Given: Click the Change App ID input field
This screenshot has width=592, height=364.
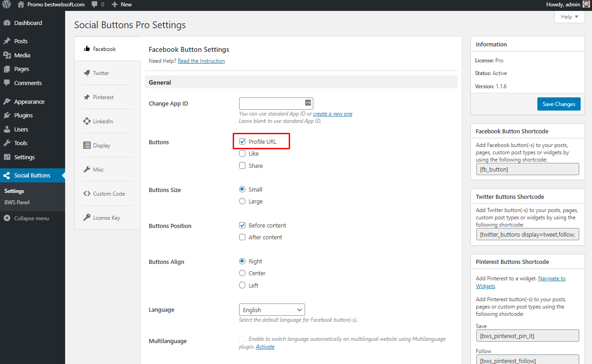Looking at the screenshot, I should point(276,103).
